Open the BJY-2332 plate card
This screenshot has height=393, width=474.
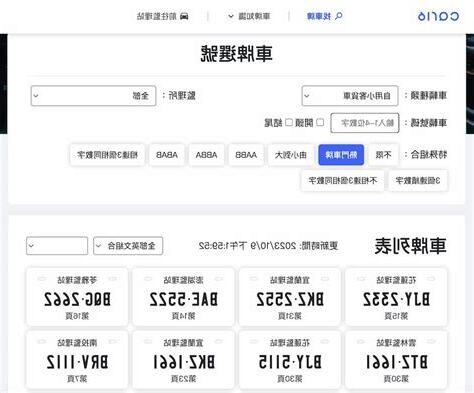396,296
